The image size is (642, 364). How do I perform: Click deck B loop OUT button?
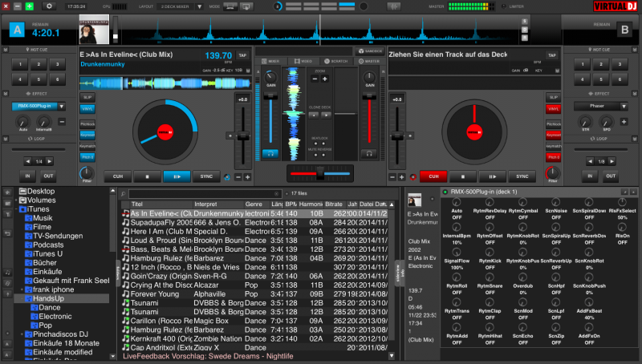pyautogui.click(x=611, y=176)
